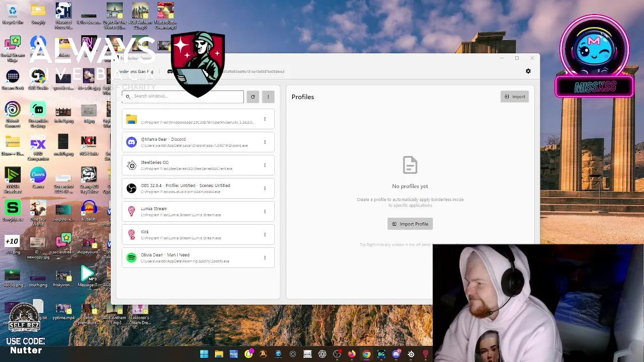Select the pptime.mp4 file on desktop
This screenshot has height=362, width=644.
point(63,311)
